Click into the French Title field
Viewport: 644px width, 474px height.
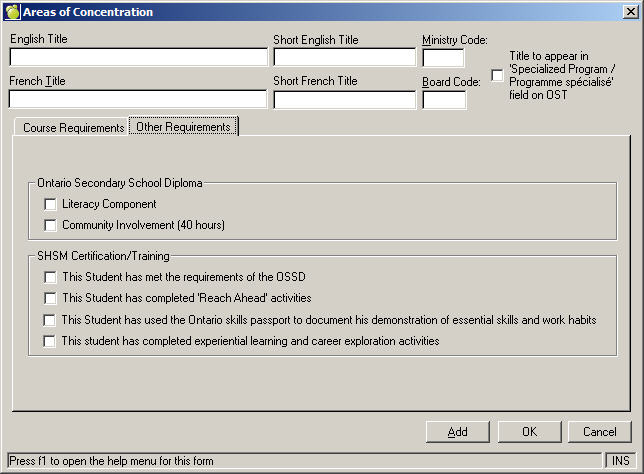pos(138,99)
